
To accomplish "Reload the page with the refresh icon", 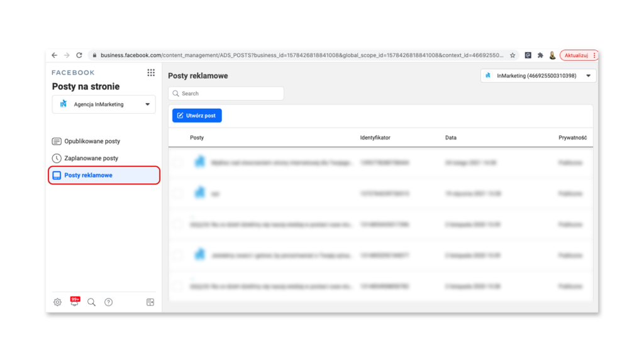I will (79, 55).
